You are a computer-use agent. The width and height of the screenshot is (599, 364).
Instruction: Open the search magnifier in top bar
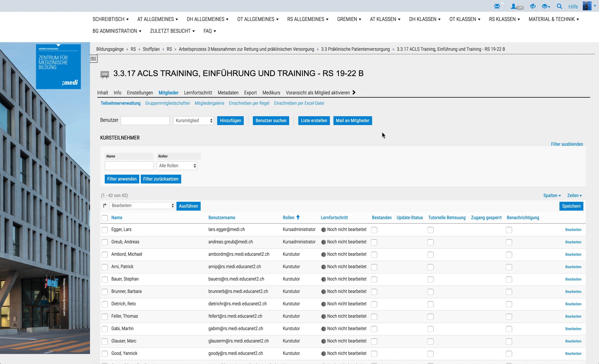pyautogui.click(x=559, y=6)
